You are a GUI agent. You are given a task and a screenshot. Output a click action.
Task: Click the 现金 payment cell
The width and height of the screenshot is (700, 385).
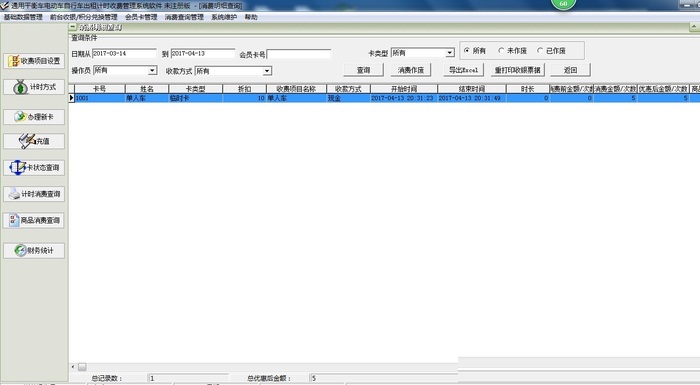tap(348, 98)
